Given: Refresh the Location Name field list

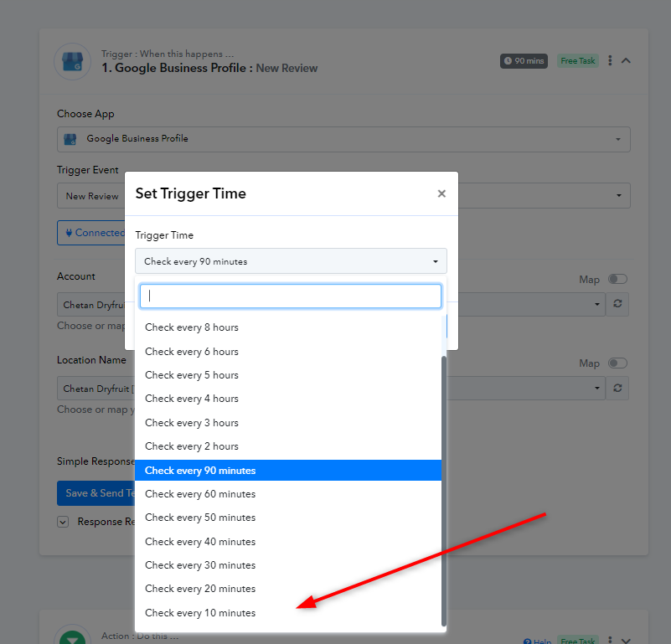Looking at the screenshot, I should [617, 388].
